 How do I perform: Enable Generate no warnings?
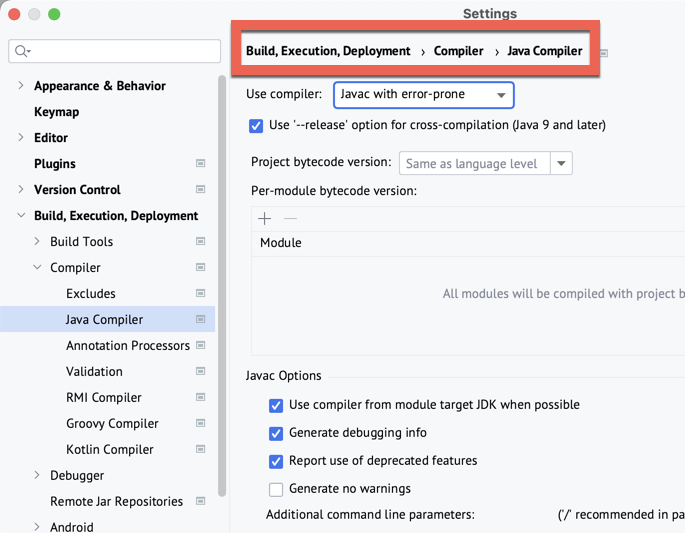tap(276, 489)
